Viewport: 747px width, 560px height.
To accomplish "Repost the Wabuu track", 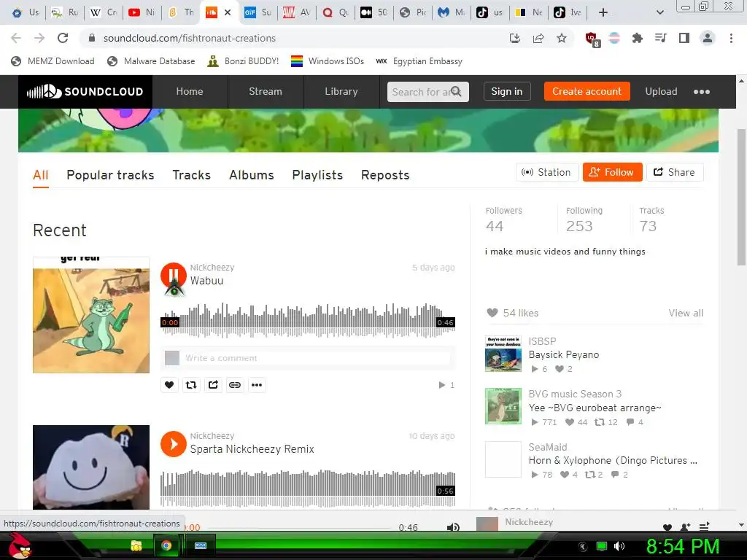I will coord(191,385).
